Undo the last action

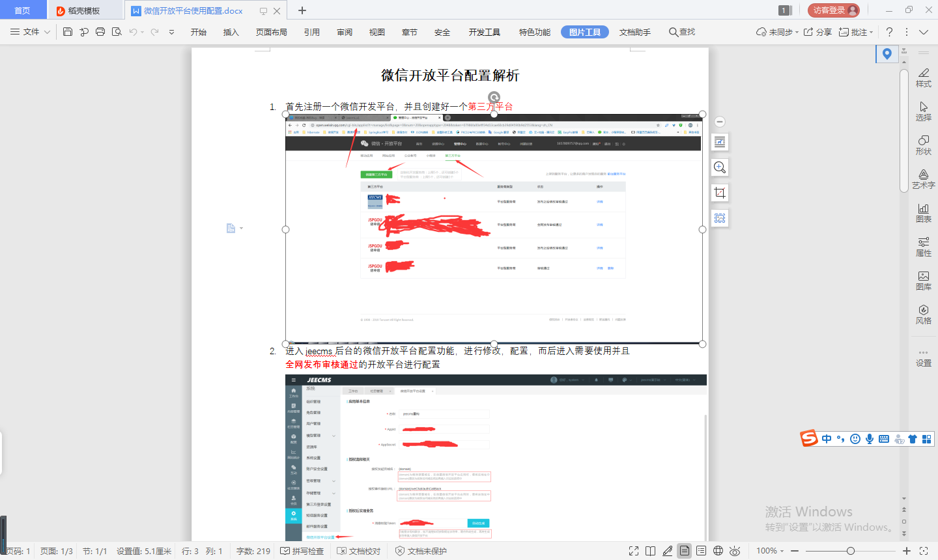[133, 32]
